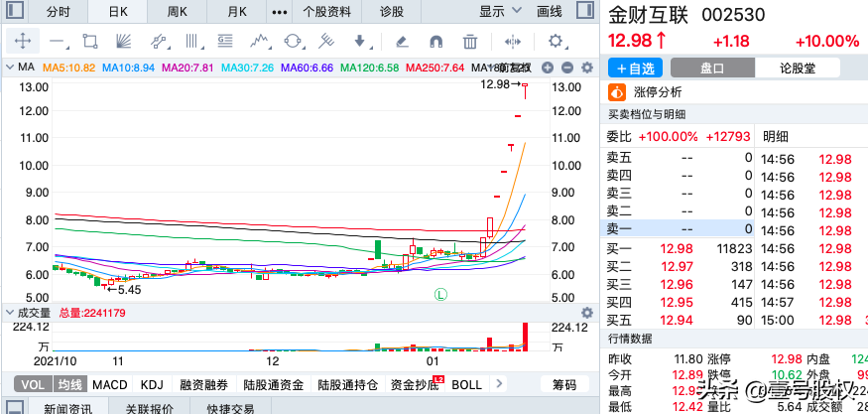
Task: Switch to the 分时 tab
Action: 59,11
